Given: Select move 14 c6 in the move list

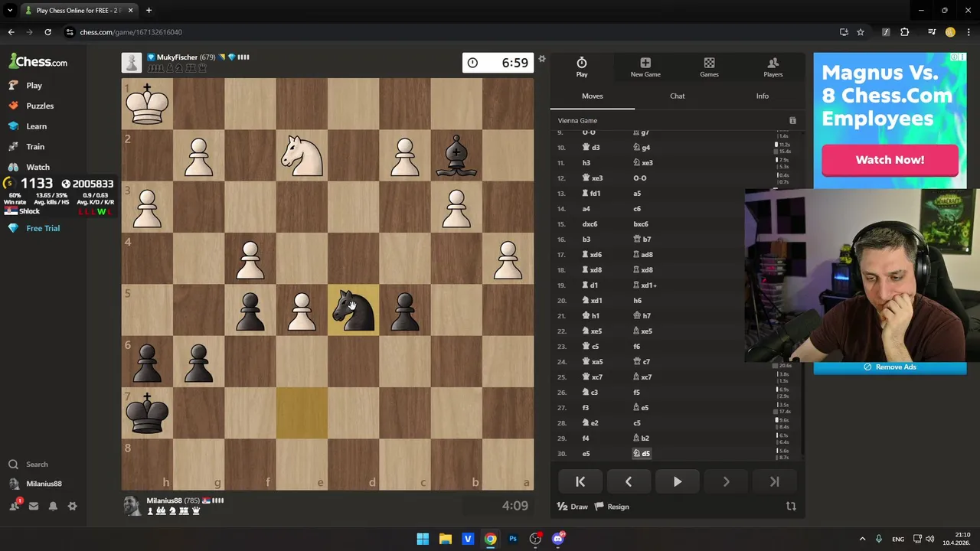Looking at the screenshot, I should [x=637, y=209].
